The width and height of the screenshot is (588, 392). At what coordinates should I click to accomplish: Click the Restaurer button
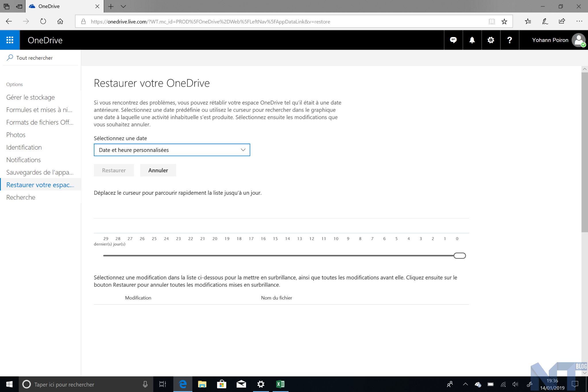click(x=114, y=170)
